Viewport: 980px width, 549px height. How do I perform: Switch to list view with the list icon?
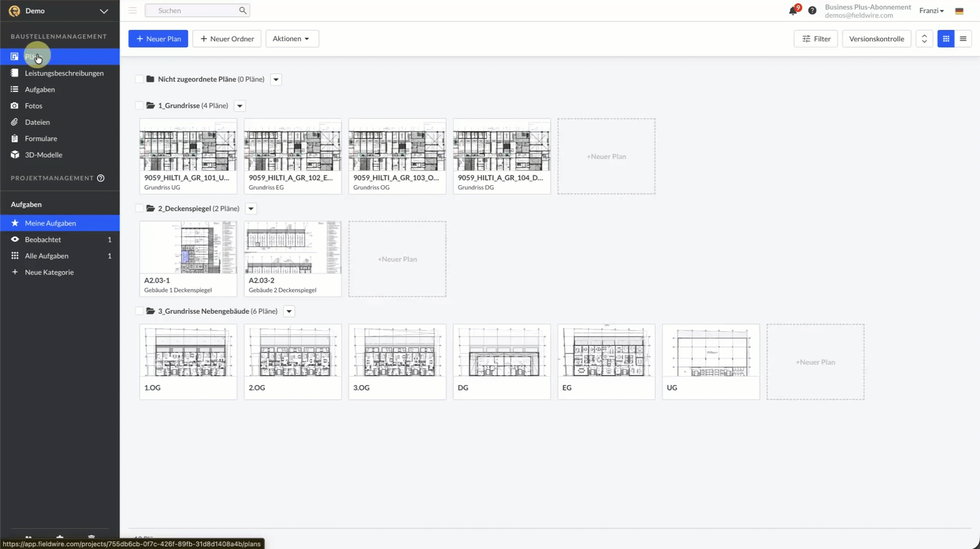click(x=963, y=39)
